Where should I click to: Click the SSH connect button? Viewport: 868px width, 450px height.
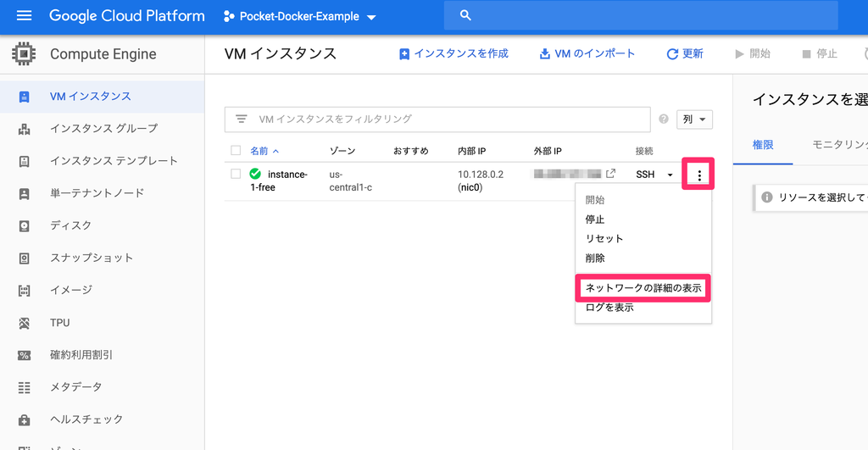point(645,175)
